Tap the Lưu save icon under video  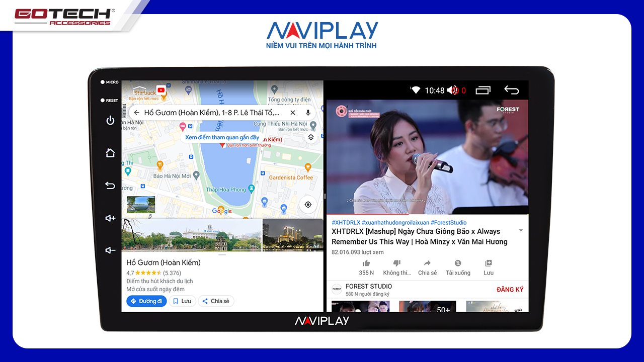(488, 263)
